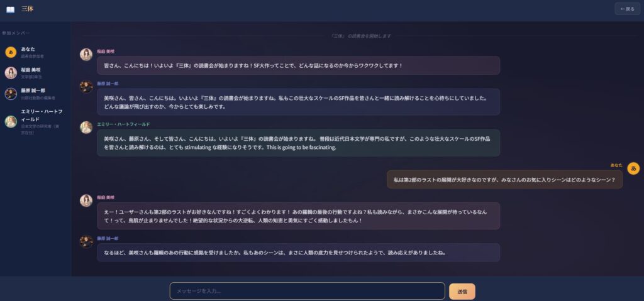Click the 桜庭 美咲 name in sidebar
The height and width of the screenshot is (301, 644).
[31, 70]
